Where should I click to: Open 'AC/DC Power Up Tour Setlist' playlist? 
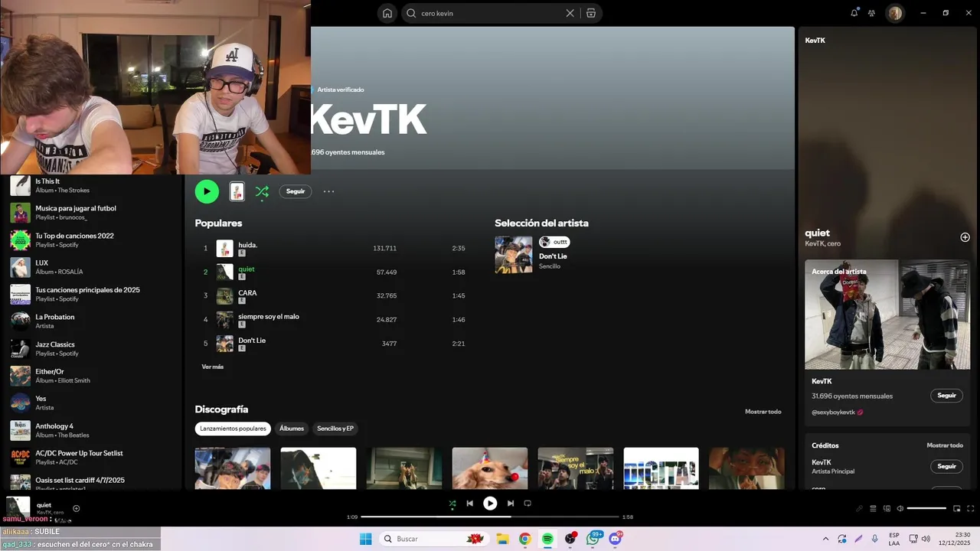[92, 458]
